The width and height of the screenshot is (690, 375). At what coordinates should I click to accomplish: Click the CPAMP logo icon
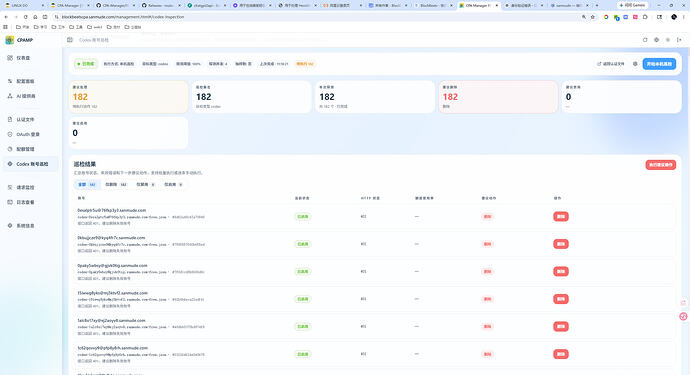pos(10,40)
